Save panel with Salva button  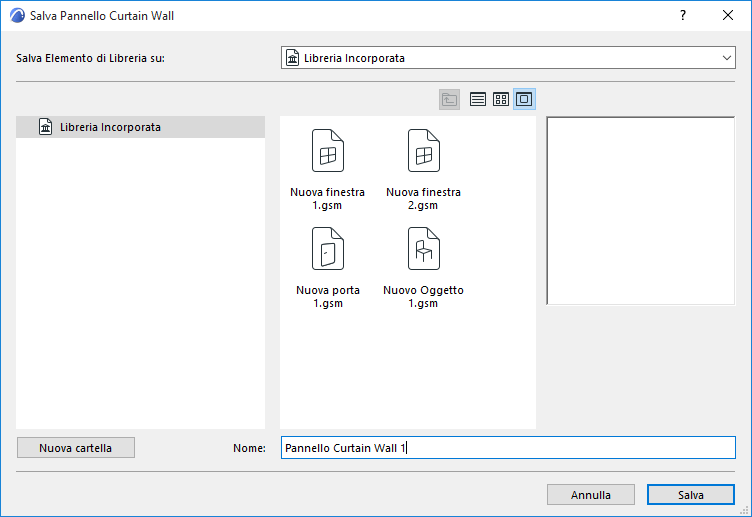pyautogui.click(x=691, y=494)
